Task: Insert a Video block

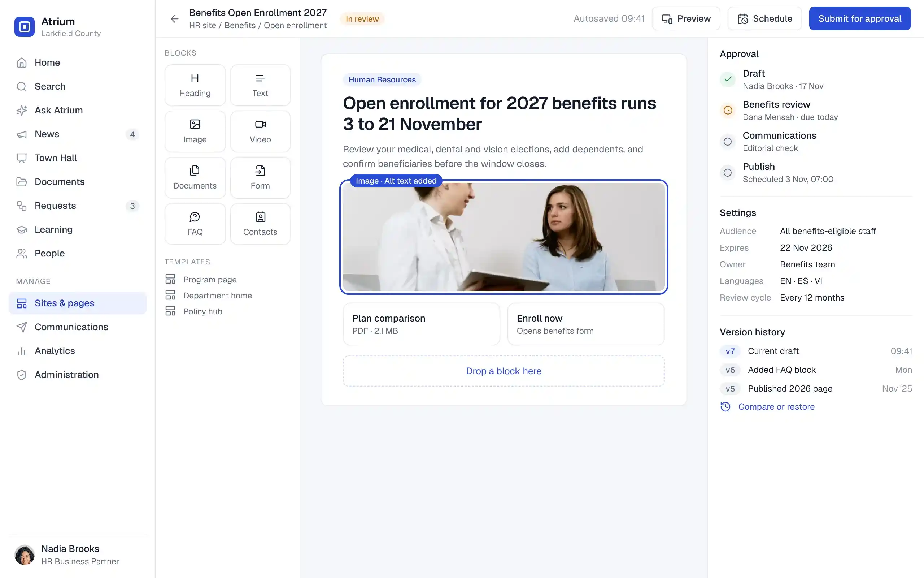Action: [260, 131]
